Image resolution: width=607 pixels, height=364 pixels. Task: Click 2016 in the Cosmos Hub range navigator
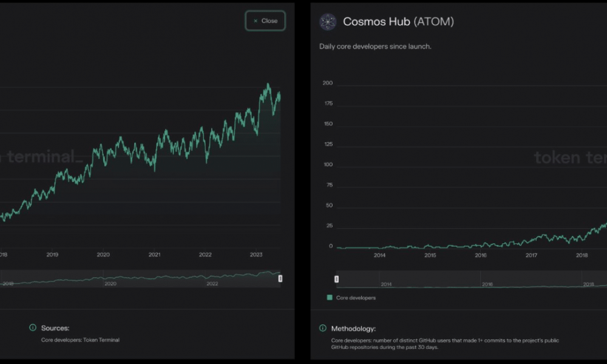tap(487, 285)
